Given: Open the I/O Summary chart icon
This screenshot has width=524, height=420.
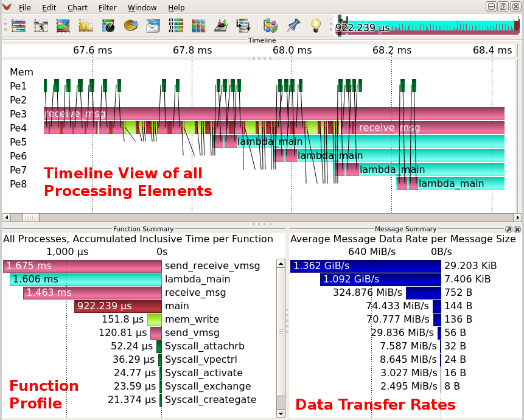Looking at the screenshot, I should pos(221,26).
